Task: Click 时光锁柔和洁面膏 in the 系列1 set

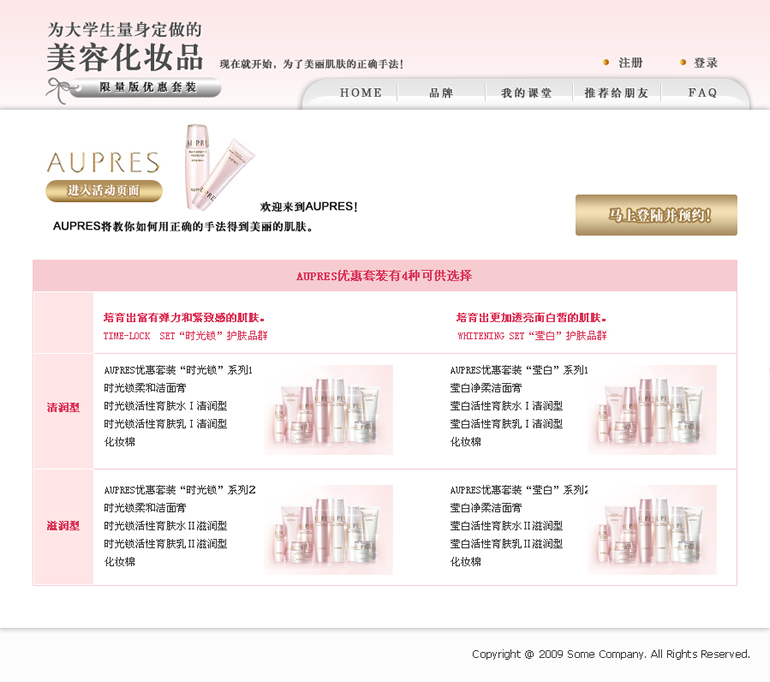Action: pos(145,388)
